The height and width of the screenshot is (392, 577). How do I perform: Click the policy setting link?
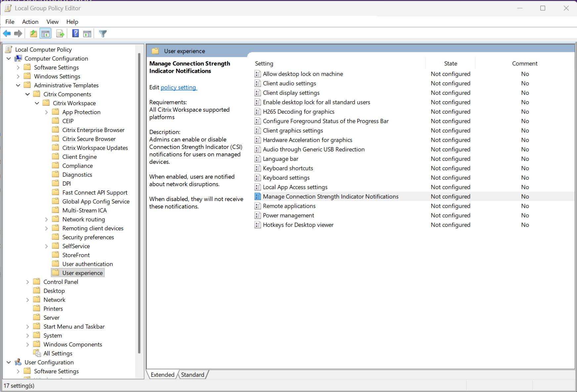pos(178,87)
